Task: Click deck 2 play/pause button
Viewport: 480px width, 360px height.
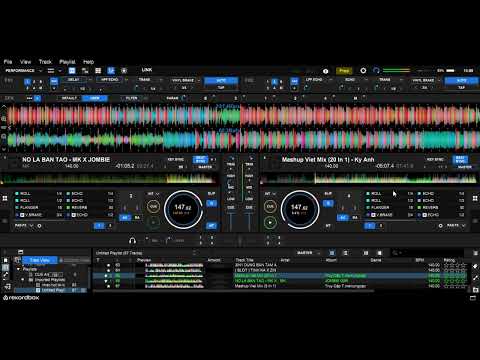Action: 270,222
